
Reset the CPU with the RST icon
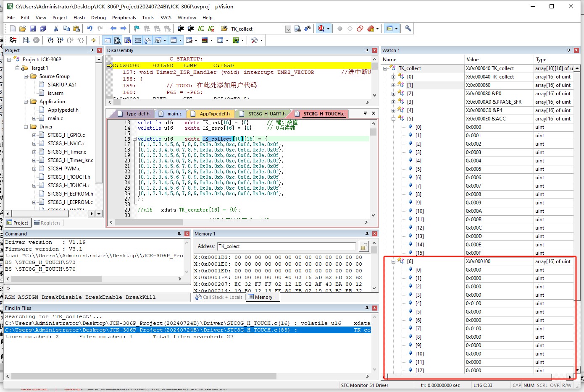[x=13, y=40]
